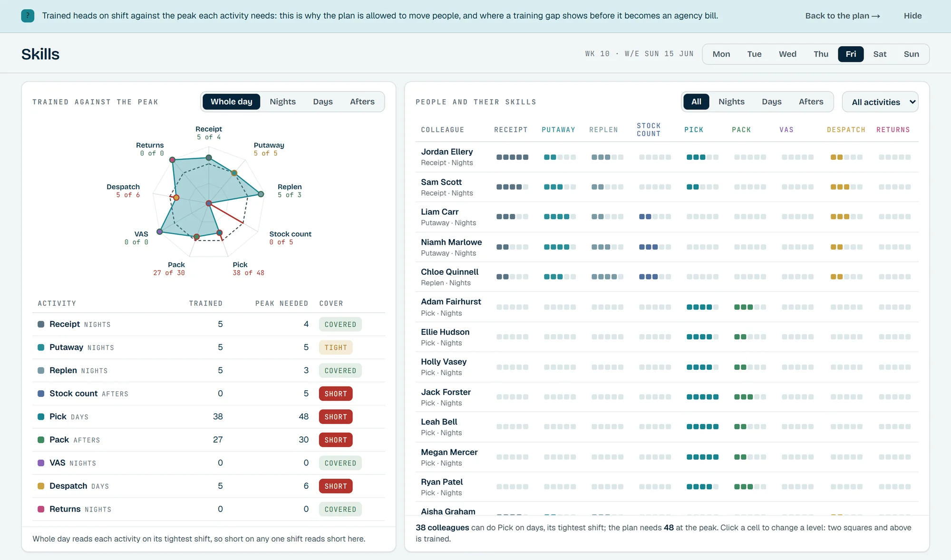Click COVERED badge in the Replen row
951x560 pixels.
[340, 371]
